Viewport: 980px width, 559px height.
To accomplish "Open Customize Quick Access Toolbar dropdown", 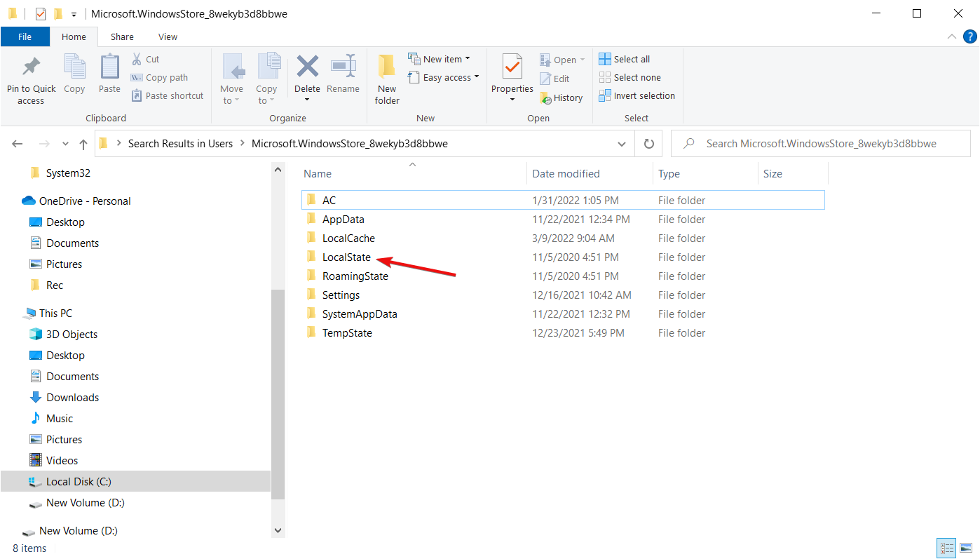I will click(74, 14).
